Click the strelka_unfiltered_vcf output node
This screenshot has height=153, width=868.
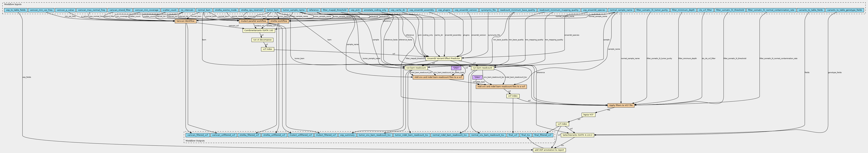coord(274,135)
